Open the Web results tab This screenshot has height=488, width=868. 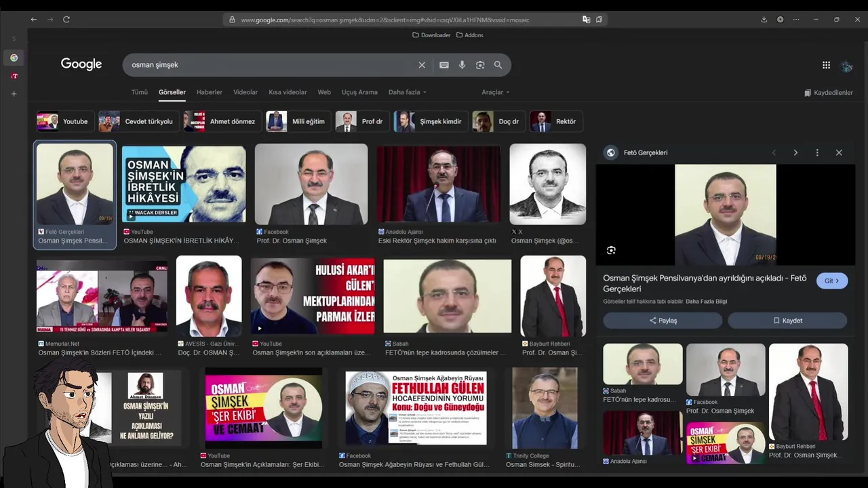(x=324, y=92)
